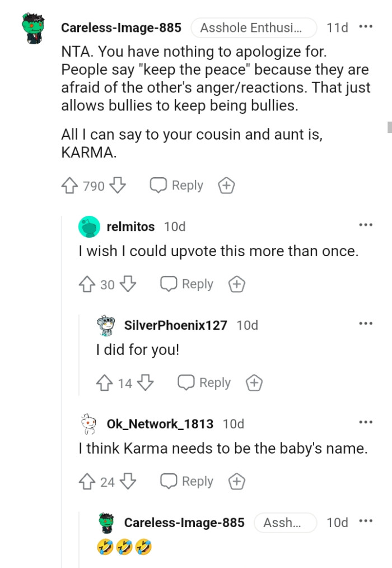This screenshot has height=568, width=392.
Task: Open options menu for Ok_Network_1813's comment
Action: 366,422
